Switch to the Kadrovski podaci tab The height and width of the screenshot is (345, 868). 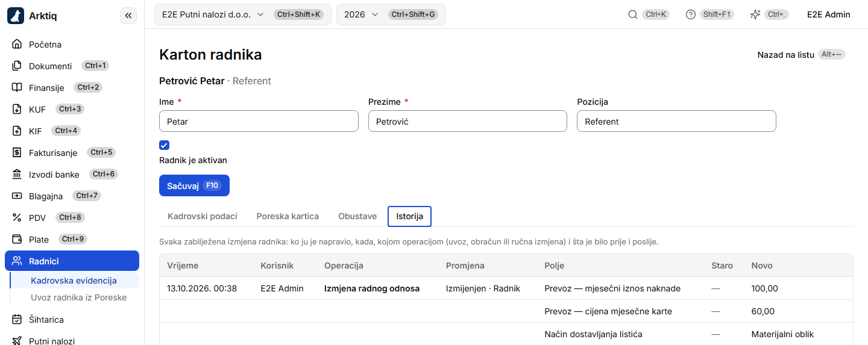(203, 216)
